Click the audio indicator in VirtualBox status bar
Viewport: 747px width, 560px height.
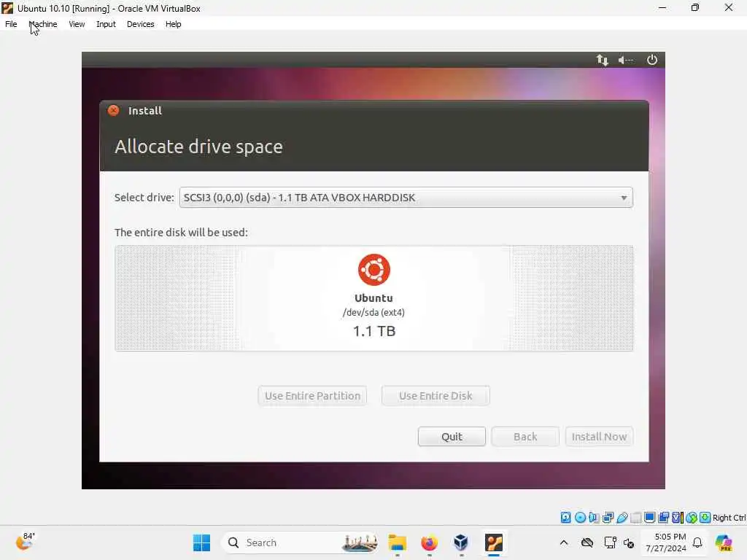pyautogui.click(x=594, y=518)
